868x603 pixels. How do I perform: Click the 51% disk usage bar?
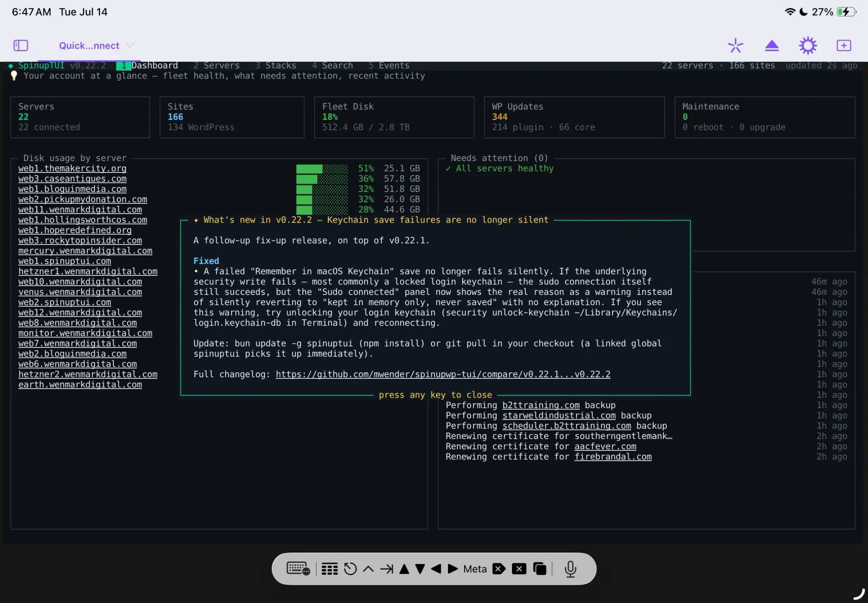pyautogui.click(x=322, y=169)
